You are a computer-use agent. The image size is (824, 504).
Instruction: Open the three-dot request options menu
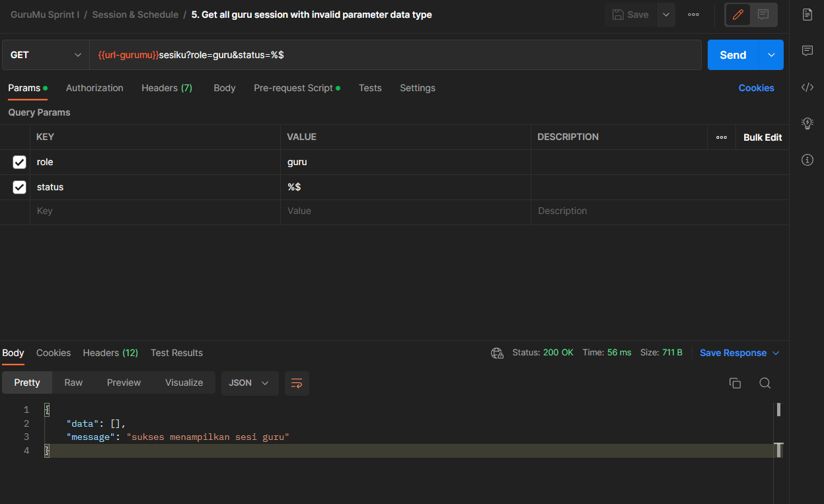click(693, 15)
